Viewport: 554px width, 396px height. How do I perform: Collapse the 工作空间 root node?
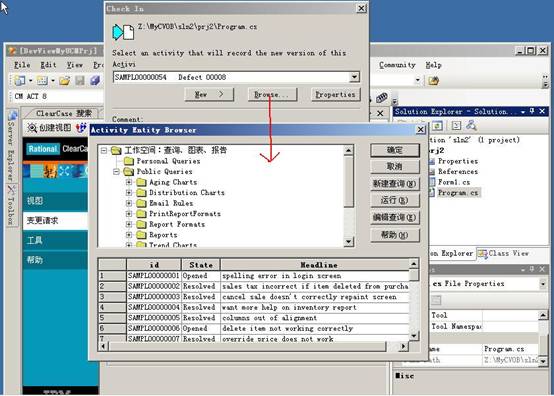point(104,150)
